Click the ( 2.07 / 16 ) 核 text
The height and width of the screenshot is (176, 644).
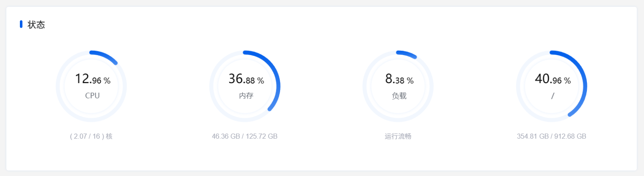91,137
